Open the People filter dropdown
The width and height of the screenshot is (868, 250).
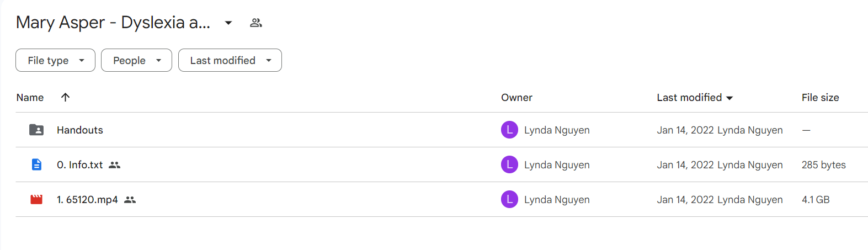(x=136, y=60)
